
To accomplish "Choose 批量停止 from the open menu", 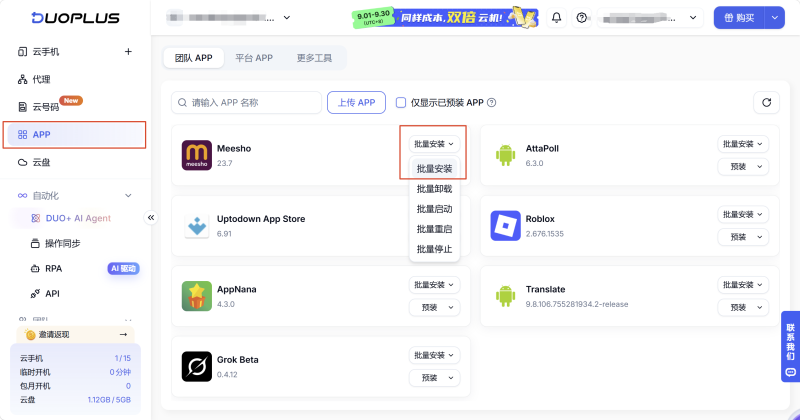I will point(434,249).
